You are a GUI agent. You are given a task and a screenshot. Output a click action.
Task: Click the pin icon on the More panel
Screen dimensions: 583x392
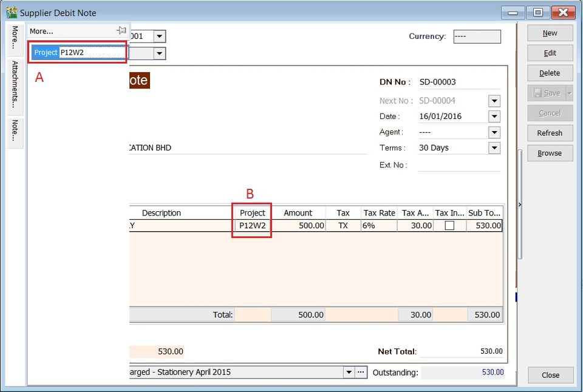tap(121, 29)
